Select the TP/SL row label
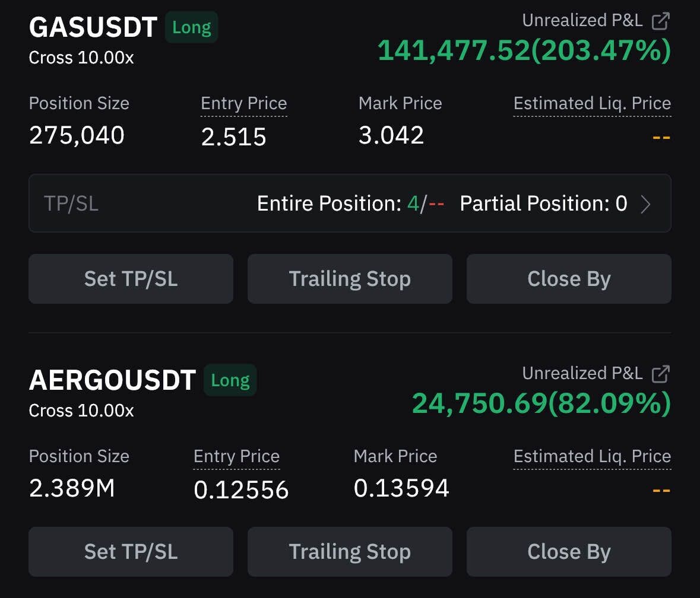Image resolution: width=700 pixels, height=598 pixels. click(x=71, y=204)
